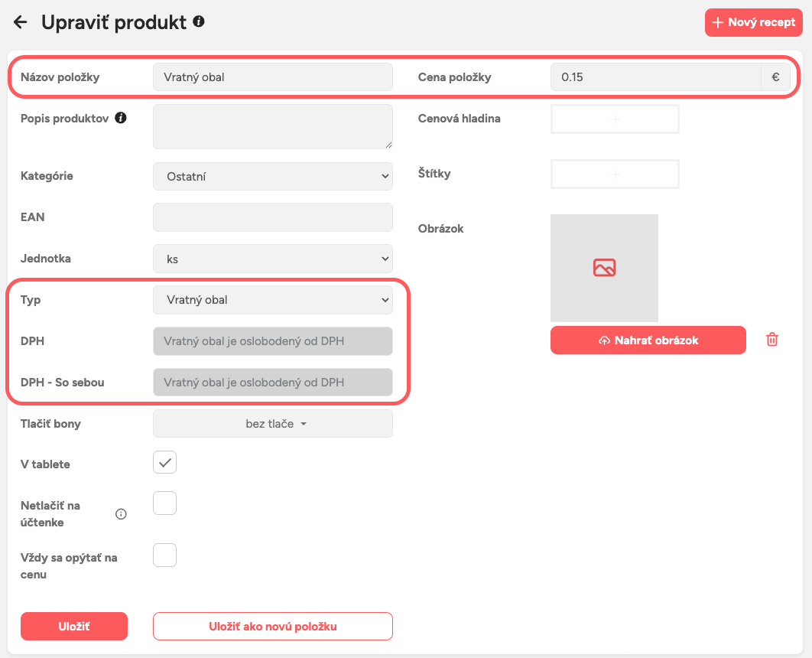
Task: Click the back arrow icon
Action: pyautogui.click(x=21, y=22)
